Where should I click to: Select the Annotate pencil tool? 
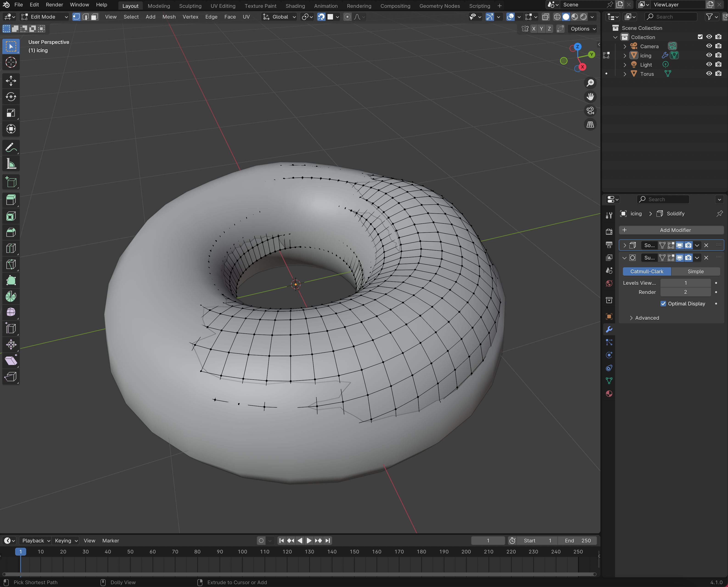coord(11,148)
